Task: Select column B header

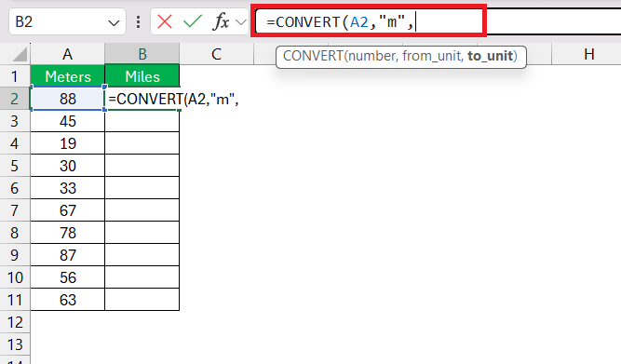Action: (x=142, y=54)
